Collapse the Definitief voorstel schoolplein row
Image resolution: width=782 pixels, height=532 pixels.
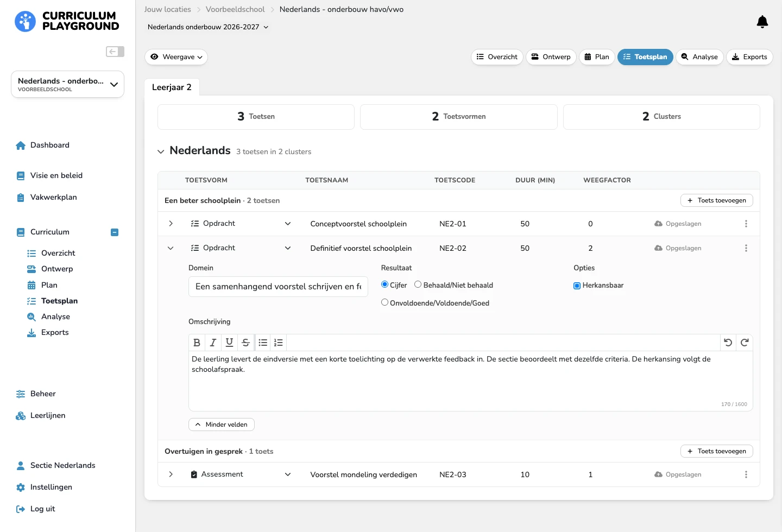pos(171,248)
